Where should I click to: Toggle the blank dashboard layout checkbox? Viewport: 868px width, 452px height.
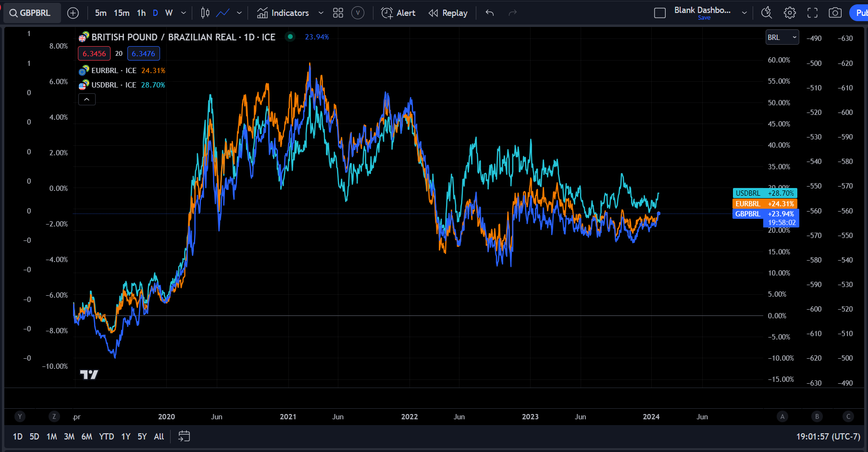tap(660, 13)
